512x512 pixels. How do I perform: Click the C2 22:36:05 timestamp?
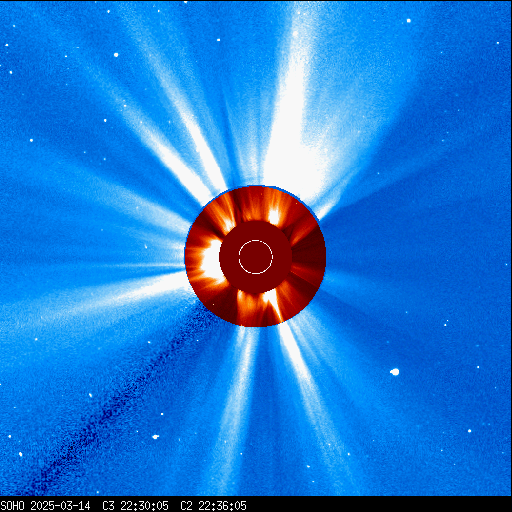click(213, 506)
